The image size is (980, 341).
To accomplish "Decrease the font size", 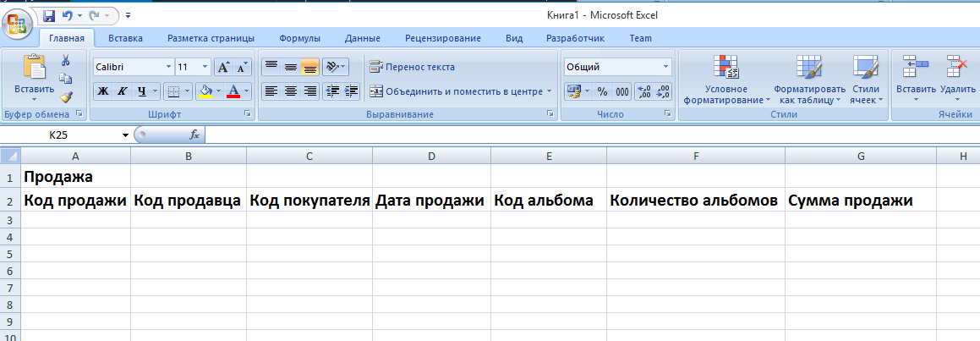I will [x=242, y=67].
